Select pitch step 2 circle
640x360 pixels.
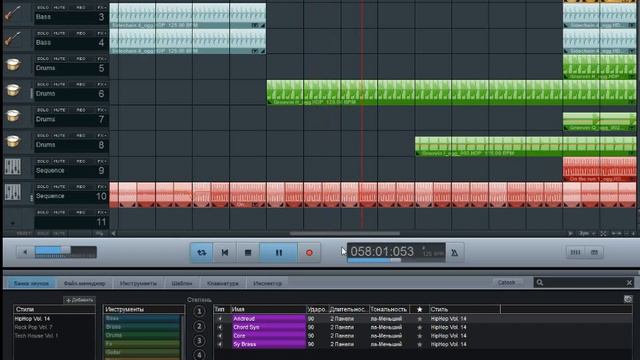pyautogui.click(x=199, y=326)
